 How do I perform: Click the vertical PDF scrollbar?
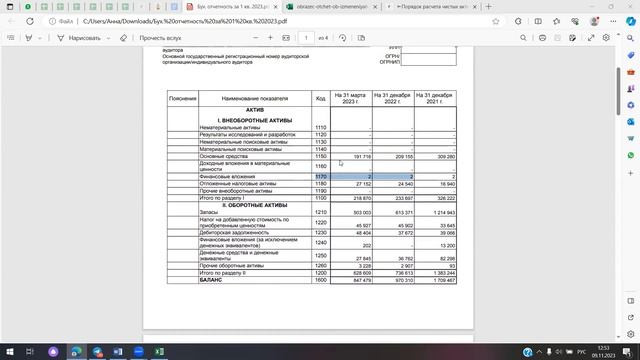tap(618, 91)
